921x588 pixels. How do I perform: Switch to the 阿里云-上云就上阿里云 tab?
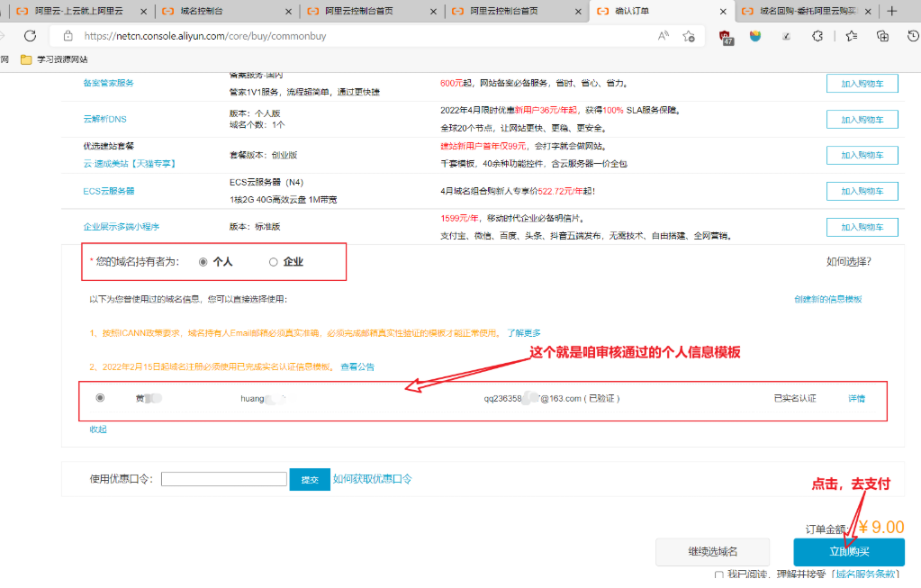77,11
